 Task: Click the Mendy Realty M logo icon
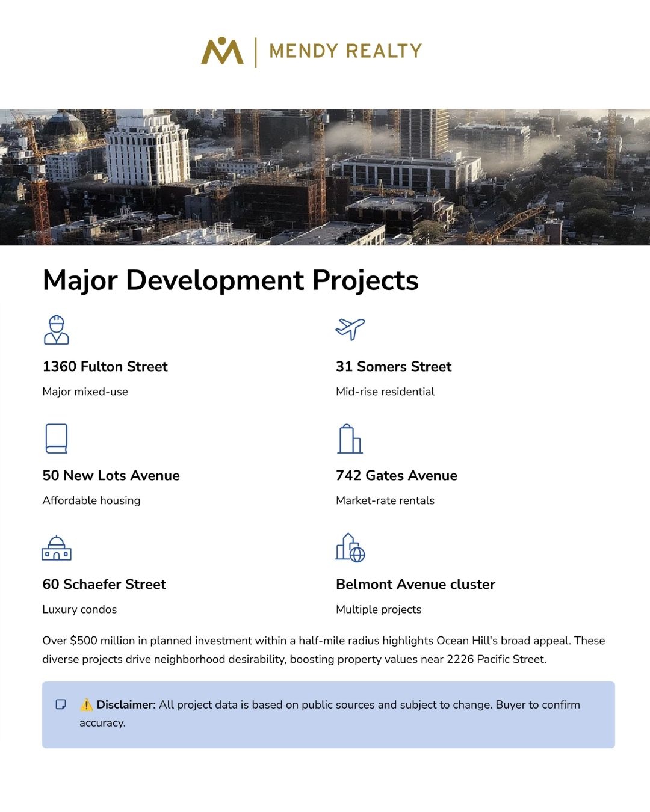tap(222, 51)
